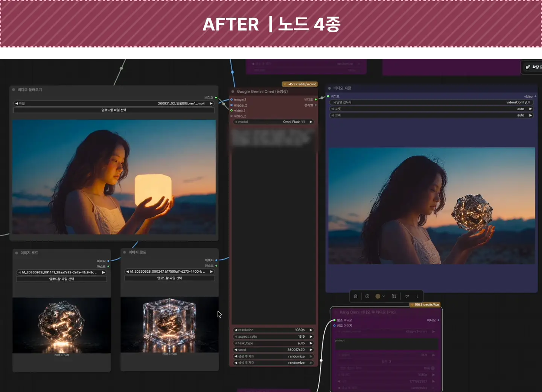Open the hf_20260928_090247 image file combo
Screen dimensions: 542x392
pyautogui.click(x=169, y=272)
